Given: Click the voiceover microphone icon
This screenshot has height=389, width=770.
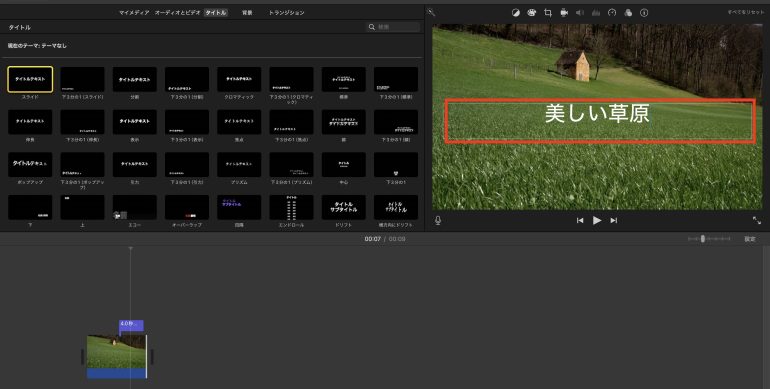Looking at the screenshot, I should pyautogui.click(x=438, y=221).
